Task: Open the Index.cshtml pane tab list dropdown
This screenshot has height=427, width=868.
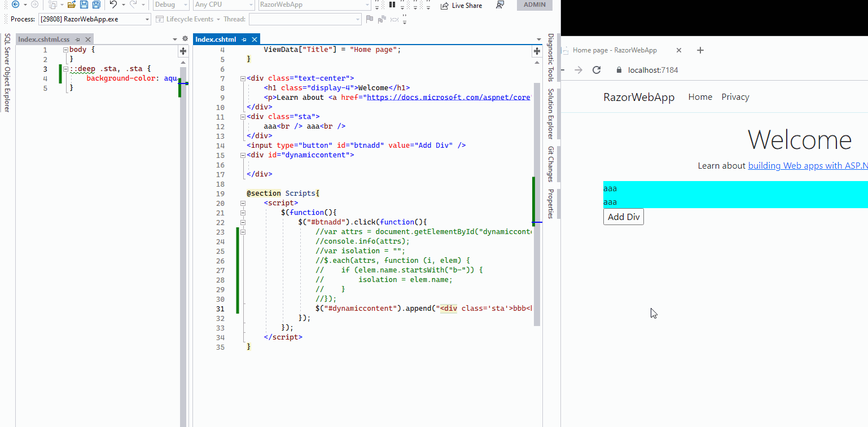Action: coord(538,39)
